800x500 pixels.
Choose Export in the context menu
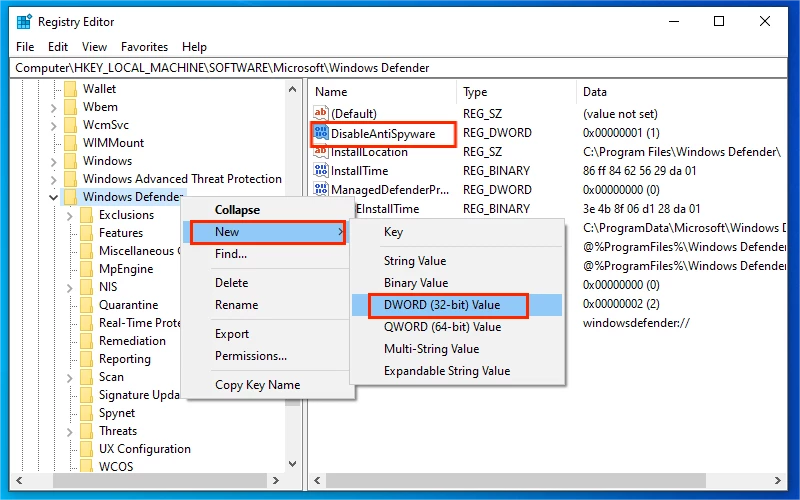[x=268, y=334]
